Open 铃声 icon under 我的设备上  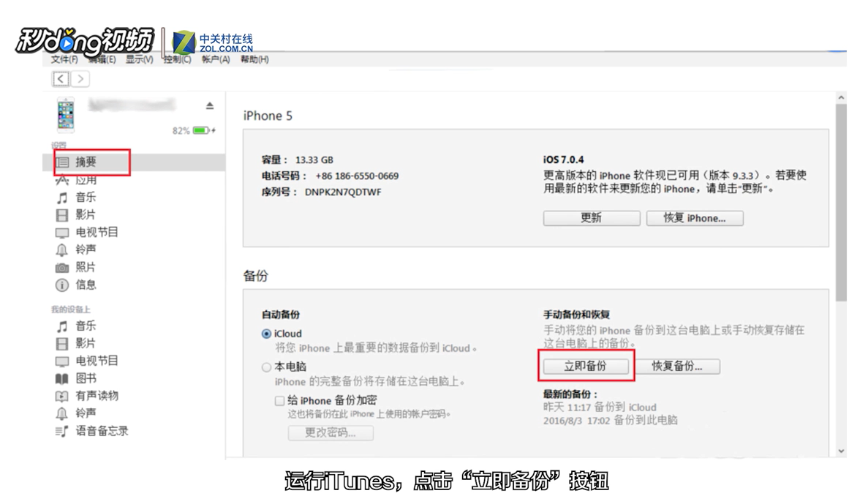click(62, 413)
